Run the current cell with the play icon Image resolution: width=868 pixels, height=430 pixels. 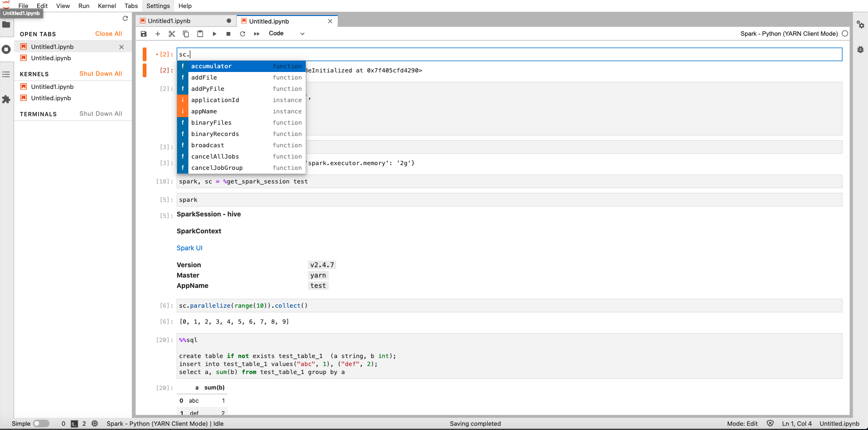[214, 33]
